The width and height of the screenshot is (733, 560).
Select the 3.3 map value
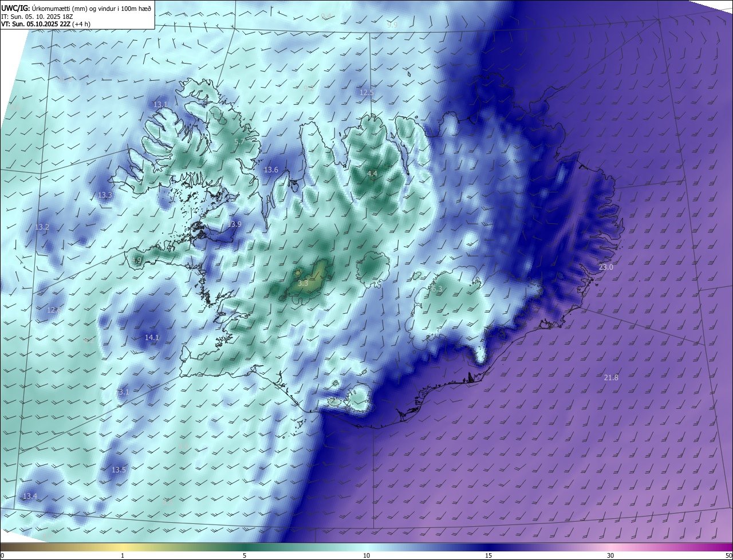304,283
